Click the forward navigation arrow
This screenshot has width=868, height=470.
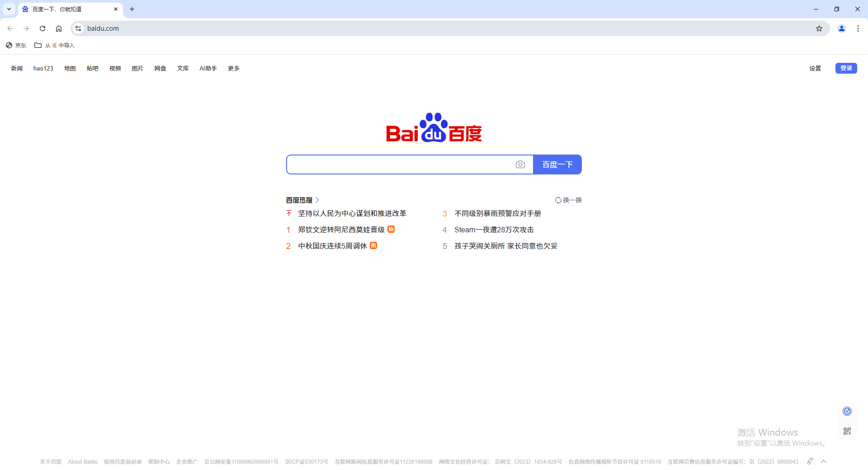26,28
